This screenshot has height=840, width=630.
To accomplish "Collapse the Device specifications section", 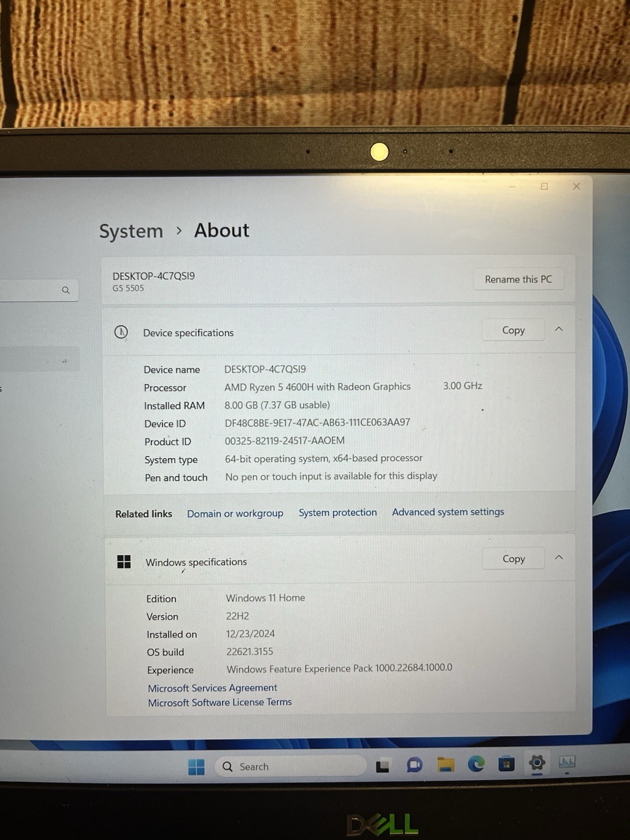I will [559, 329].
